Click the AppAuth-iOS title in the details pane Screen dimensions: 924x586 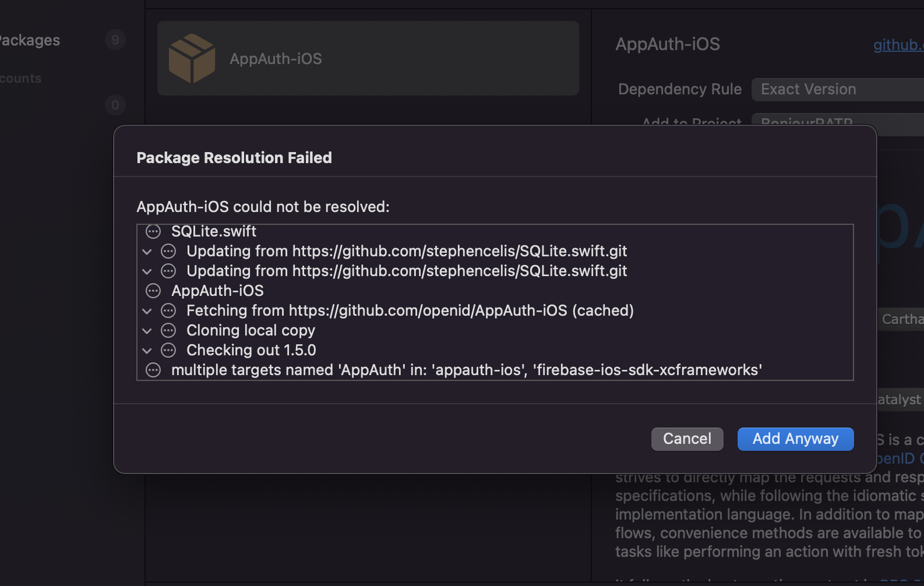pos(668,44)
